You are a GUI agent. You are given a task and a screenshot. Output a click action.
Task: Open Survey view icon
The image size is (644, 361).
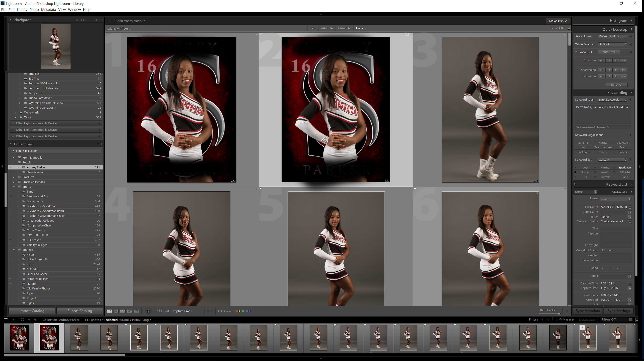(130, 311)
